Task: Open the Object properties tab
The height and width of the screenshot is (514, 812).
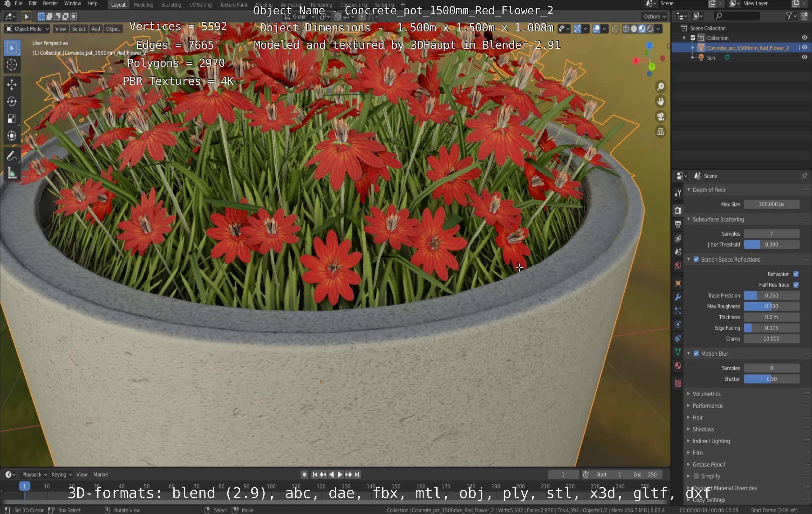Action: (678, 283)
